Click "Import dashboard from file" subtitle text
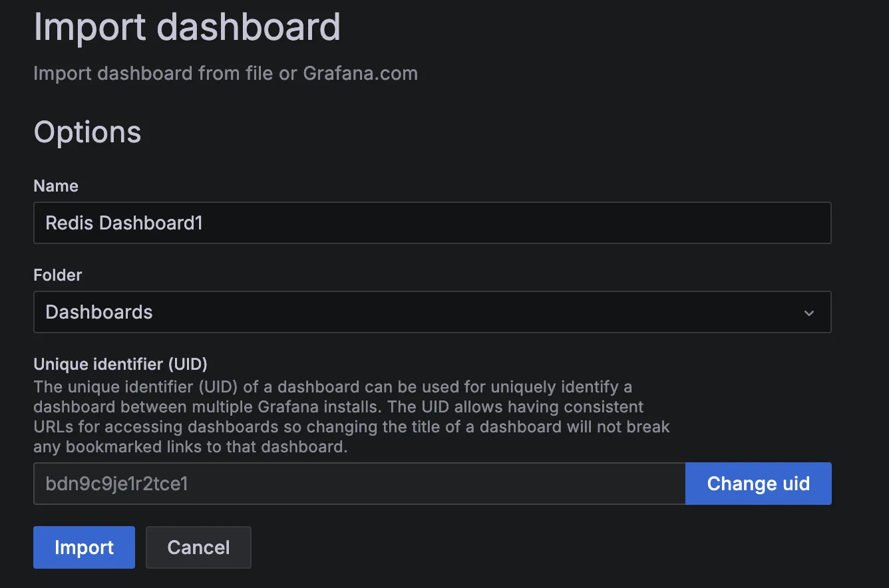This screenshot has width=889, height=588. 153,73
